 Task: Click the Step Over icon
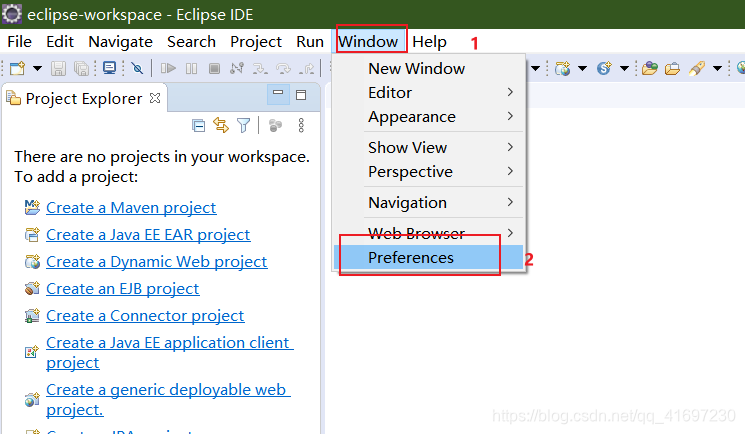tap(283, 69)
